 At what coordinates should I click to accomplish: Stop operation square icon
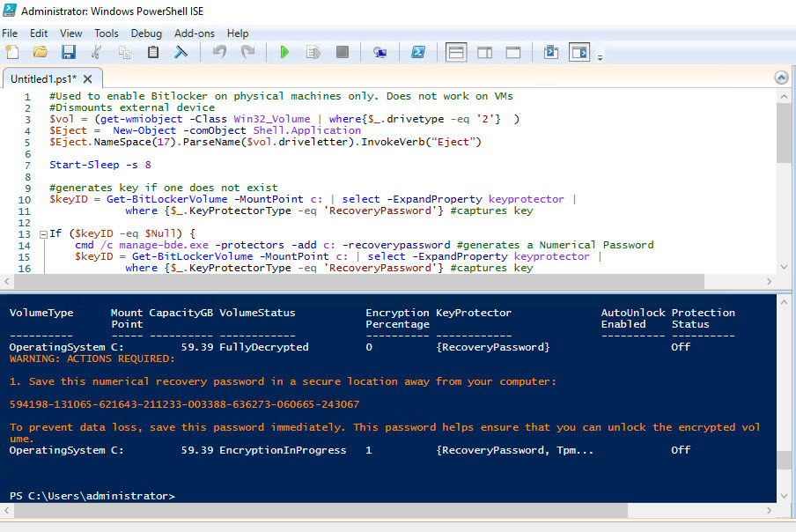coord(343,52)
